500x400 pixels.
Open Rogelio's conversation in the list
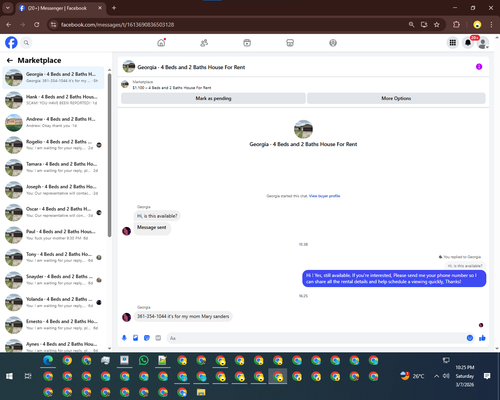click(x=53, y=145)
